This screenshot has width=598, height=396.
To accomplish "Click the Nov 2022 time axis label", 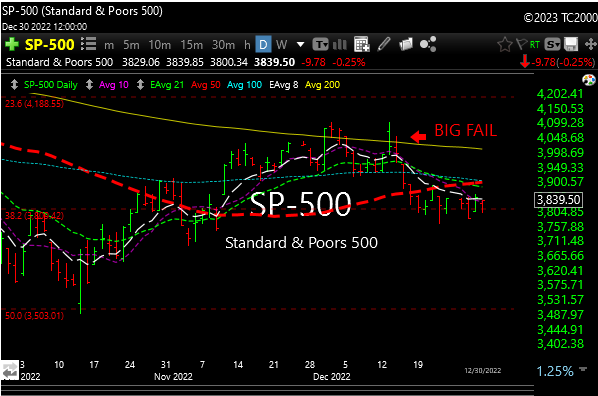I will click(173, 377).
